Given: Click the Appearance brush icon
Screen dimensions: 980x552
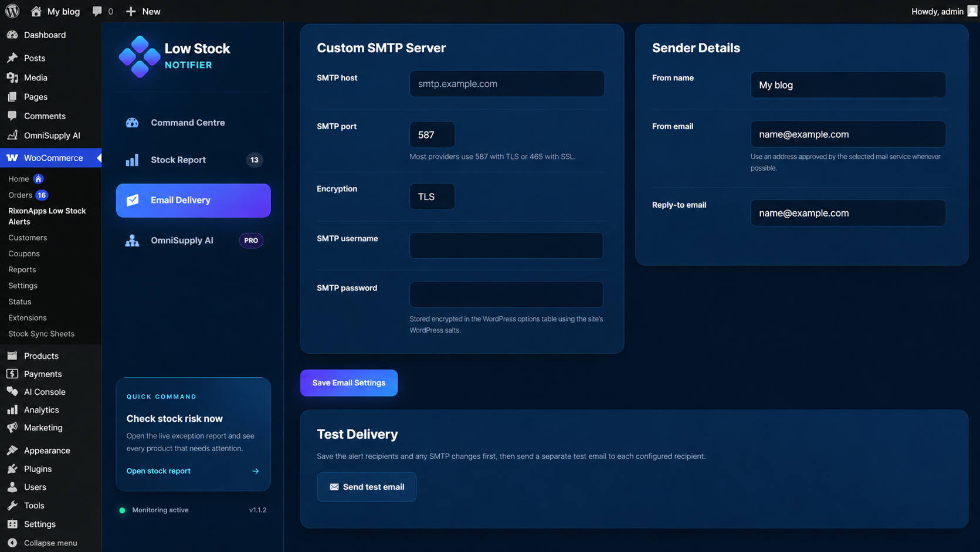Looking at the screenshot, I should (12, 450).
